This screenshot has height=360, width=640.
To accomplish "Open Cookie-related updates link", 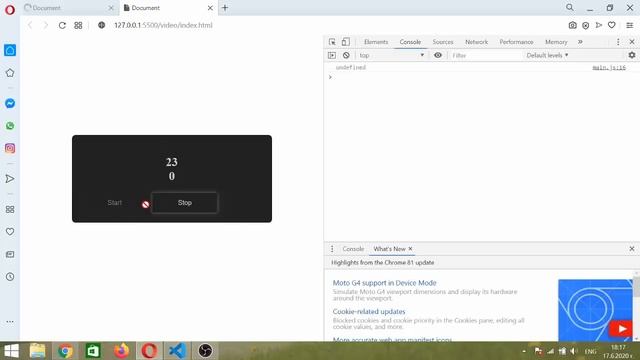I will 369,311.
